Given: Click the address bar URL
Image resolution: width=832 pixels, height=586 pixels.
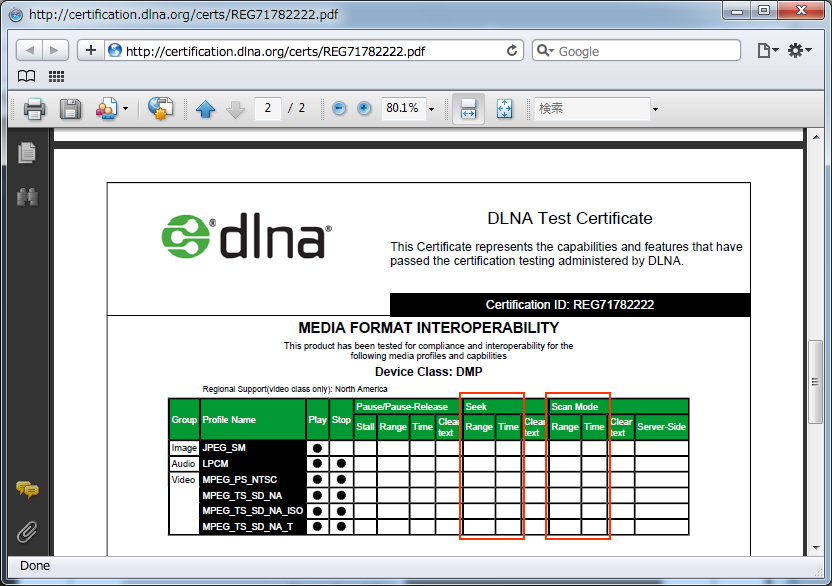Looking at the screenshot, I should (x=275, y=51).
